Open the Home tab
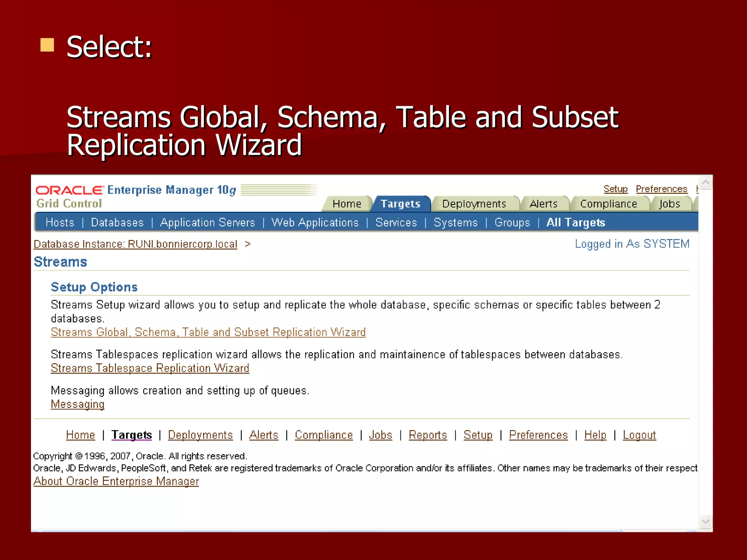This screenshot has height=560, width=747. click(x=347, y=204)
